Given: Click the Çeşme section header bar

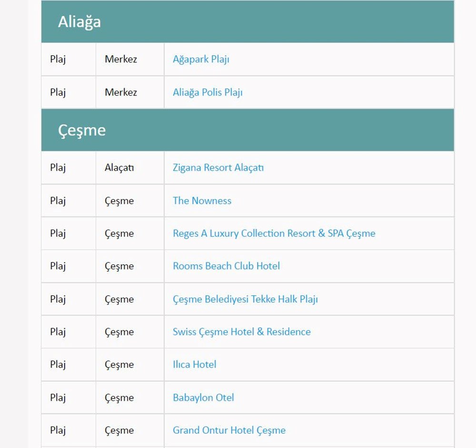Looking at the screenshot, I should [248, 130].
